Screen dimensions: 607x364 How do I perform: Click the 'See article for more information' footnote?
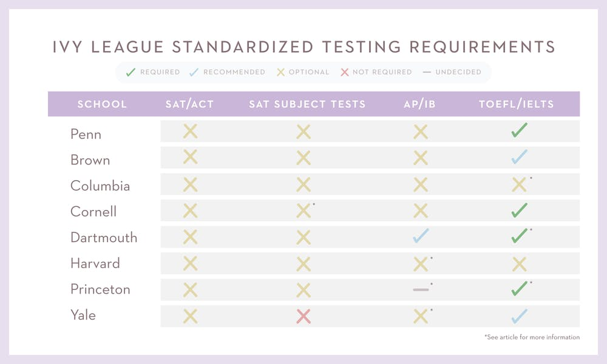coord(532,337)
